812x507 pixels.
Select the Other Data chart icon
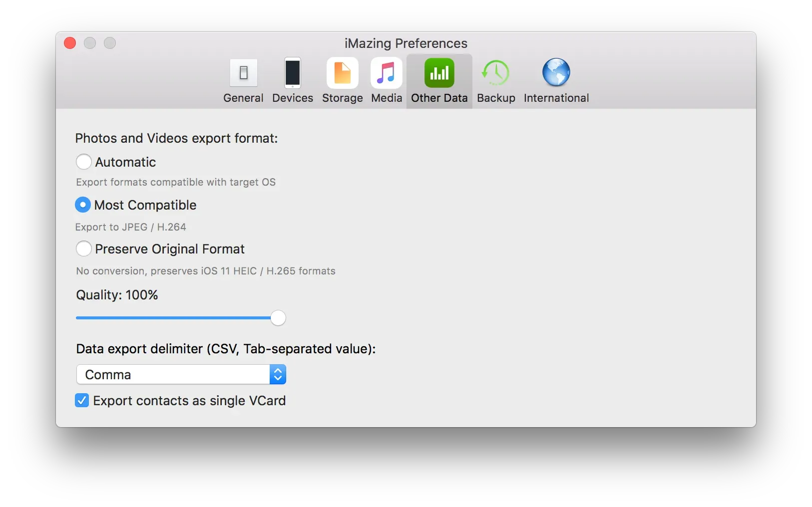tap(439, 74)
